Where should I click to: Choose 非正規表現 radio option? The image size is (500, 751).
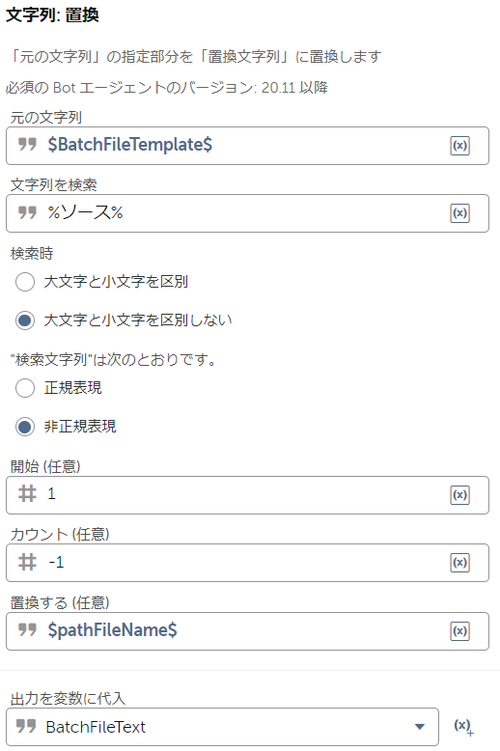click(x=25, y=427)
